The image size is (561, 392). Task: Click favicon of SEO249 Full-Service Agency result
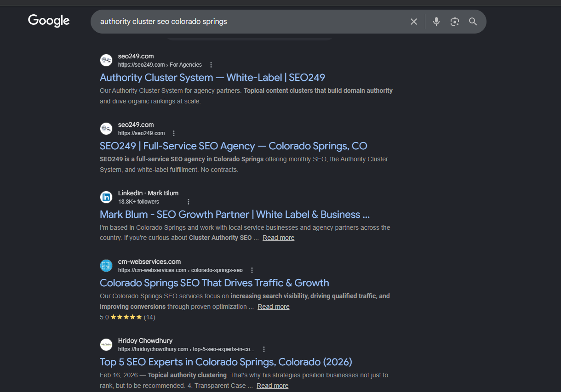[106, 129]
